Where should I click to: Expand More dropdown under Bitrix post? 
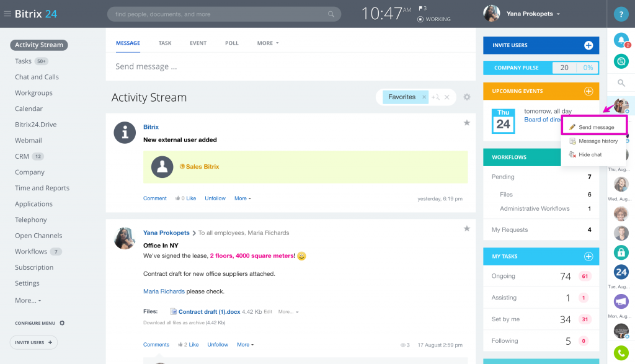point(242,198)
